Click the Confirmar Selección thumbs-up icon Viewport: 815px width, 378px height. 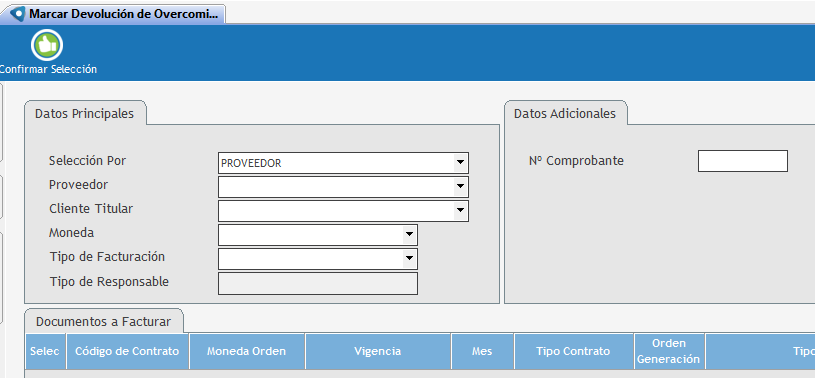tap(47, 45)
